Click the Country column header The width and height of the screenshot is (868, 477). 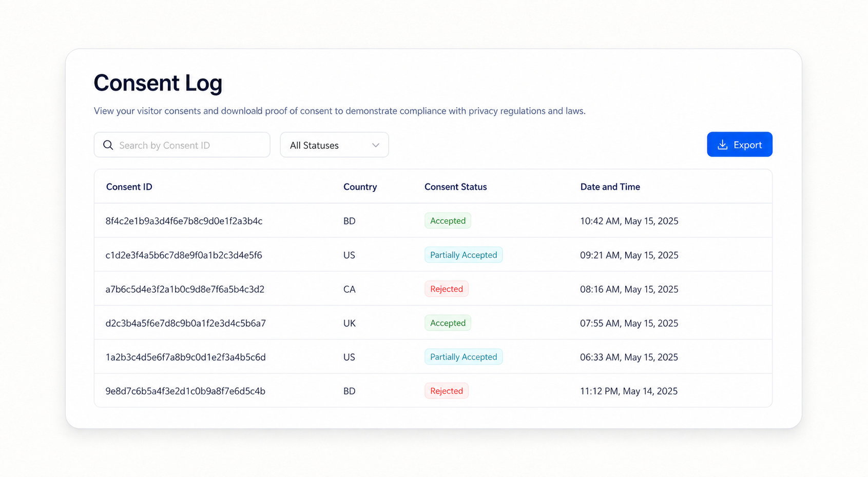360,187
